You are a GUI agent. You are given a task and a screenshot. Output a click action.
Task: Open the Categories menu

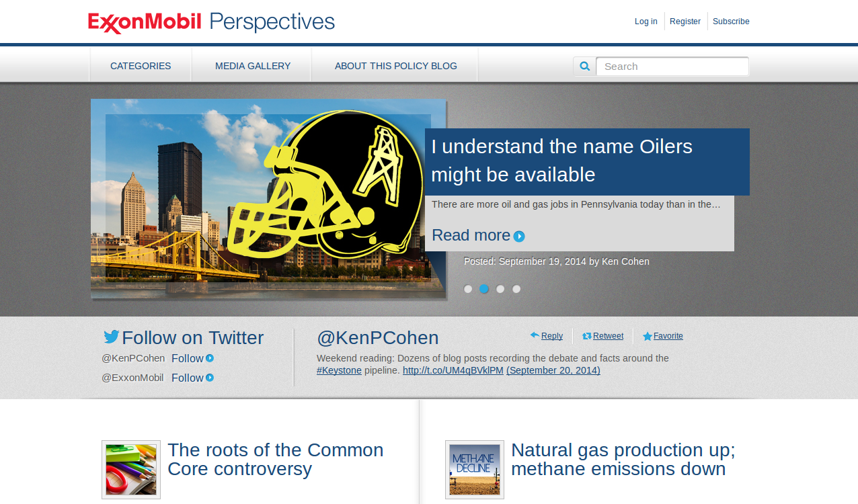pos(141,66)
